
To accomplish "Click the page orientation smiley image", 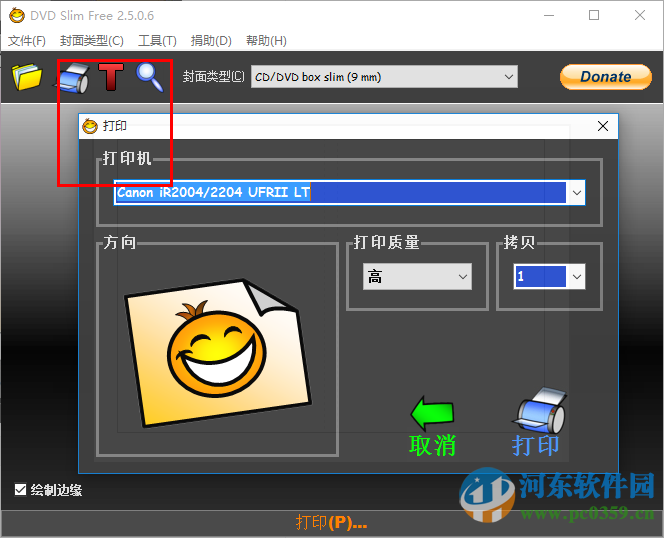I will coord(218,352).
